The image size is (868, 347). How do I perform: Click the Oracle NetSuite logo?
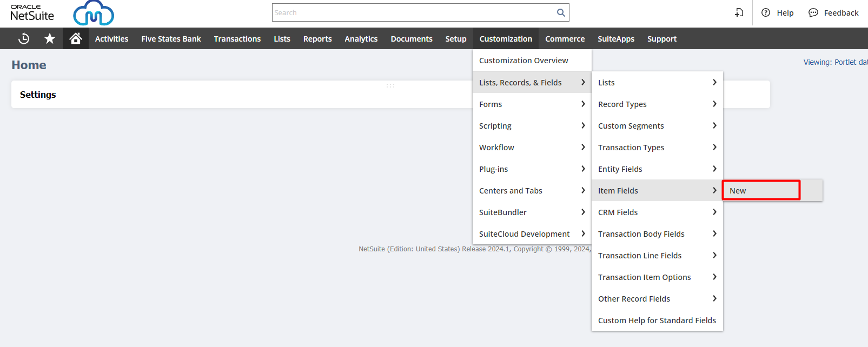(32, 13)
